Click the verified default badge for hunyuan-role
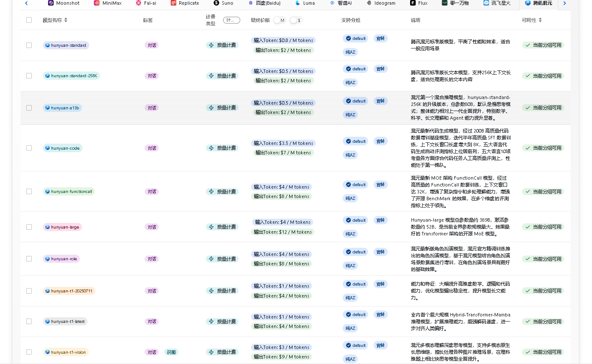Image resolution: width=592 pixels, height=364 pixels. [x=355, y=252]
